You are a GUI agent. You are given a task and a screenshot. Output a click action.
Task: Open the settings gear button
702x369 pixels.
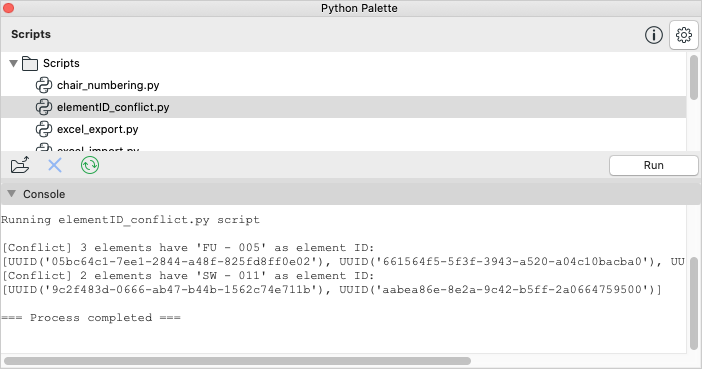684,35
